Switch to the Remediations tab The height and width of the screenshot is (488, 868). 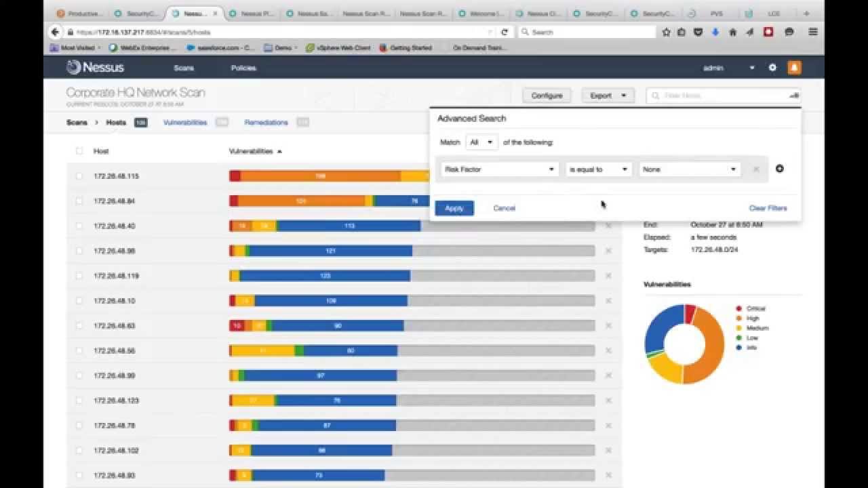[266, 123]
